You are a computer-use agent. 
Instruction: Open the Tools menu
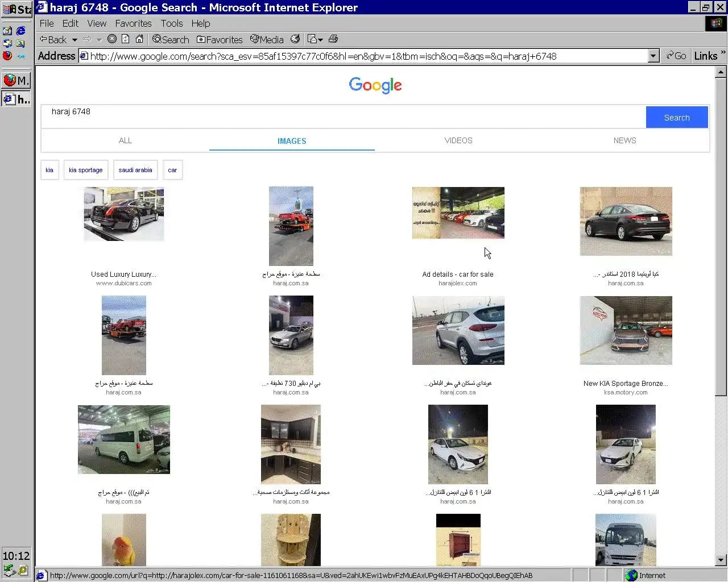tap(172, 23)
